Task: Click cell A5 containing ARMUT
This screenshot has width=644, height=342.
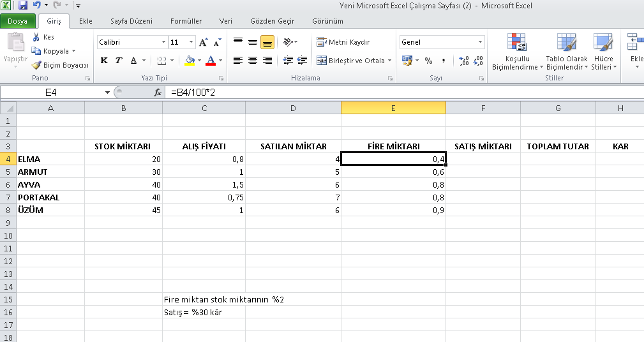Action: (x=50, y=172)
